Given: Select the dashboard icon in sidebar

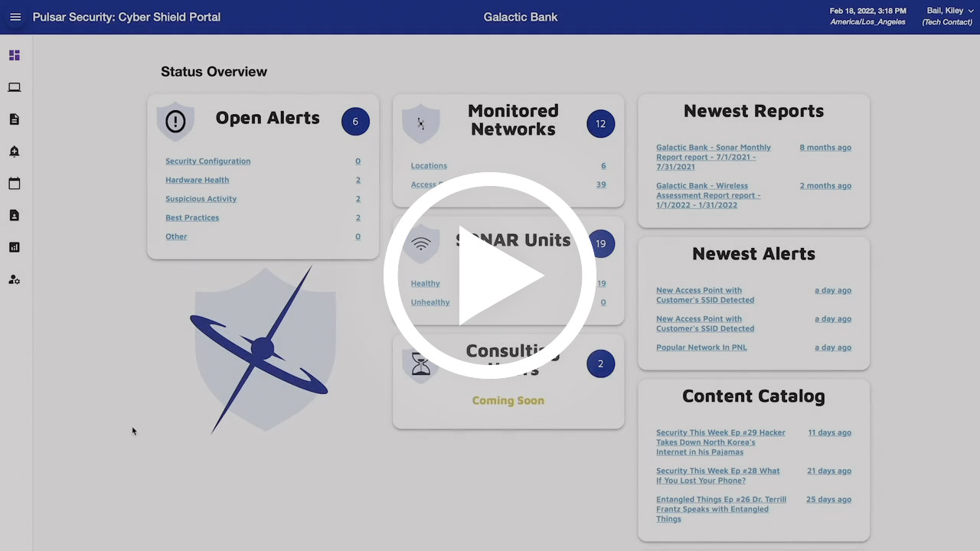Looking at the screenshot, I should (15, 55).
